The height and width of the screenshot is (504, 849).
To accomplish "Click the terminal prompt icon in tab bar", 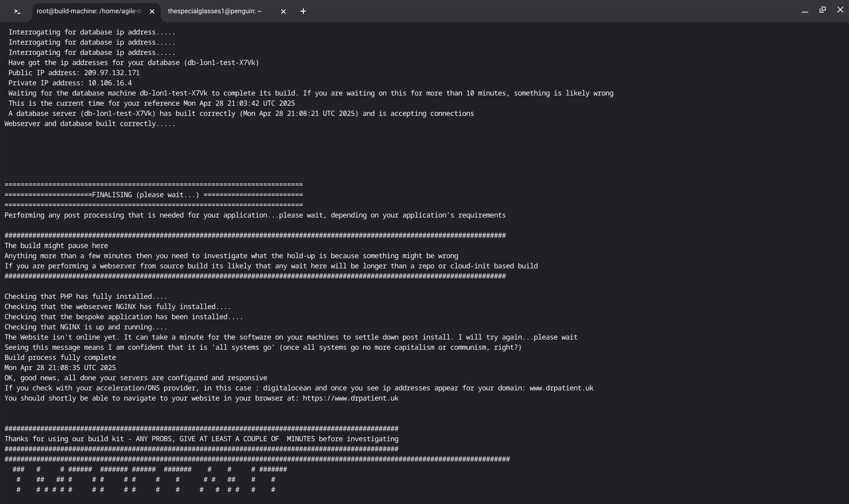I will tap(17, 11).
